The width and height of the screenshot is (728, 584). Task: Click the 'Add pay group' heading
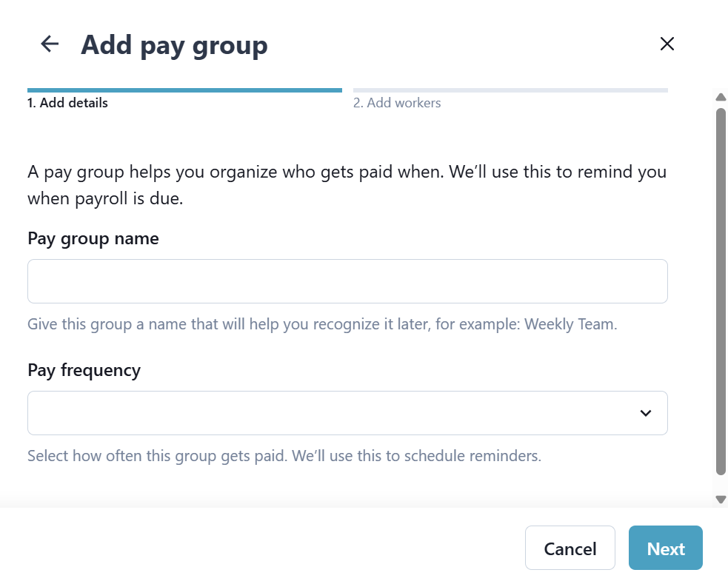tap(174, 45)
